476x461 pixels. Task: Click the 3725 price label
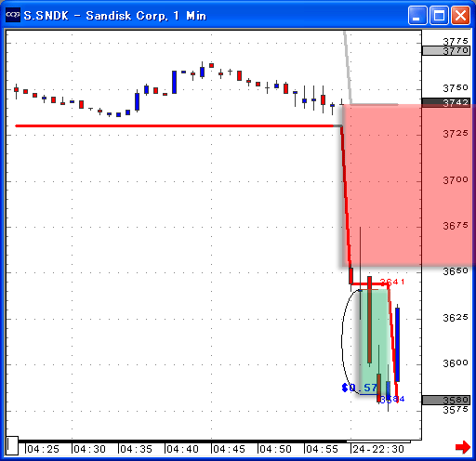[456, 134]
